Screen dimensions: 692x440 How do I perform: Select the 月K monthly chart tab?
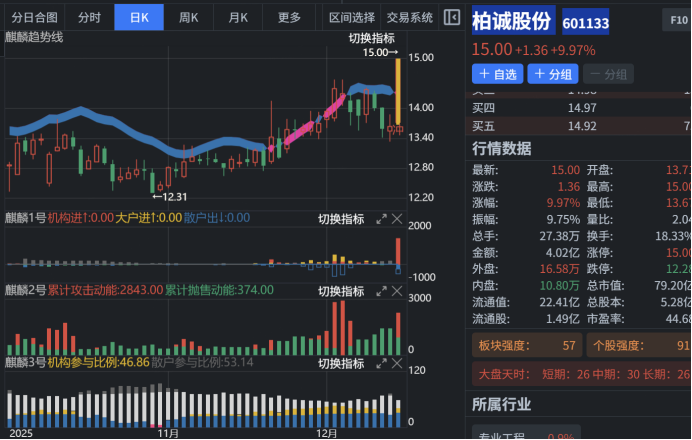point(238,17)
